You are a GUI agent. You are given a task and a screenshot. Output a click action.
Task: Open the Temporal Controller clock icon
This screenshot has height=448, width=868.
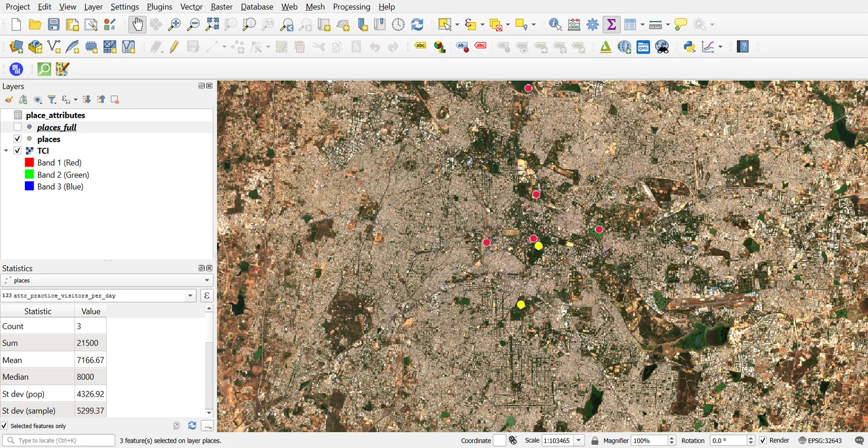tap(398, 24)
